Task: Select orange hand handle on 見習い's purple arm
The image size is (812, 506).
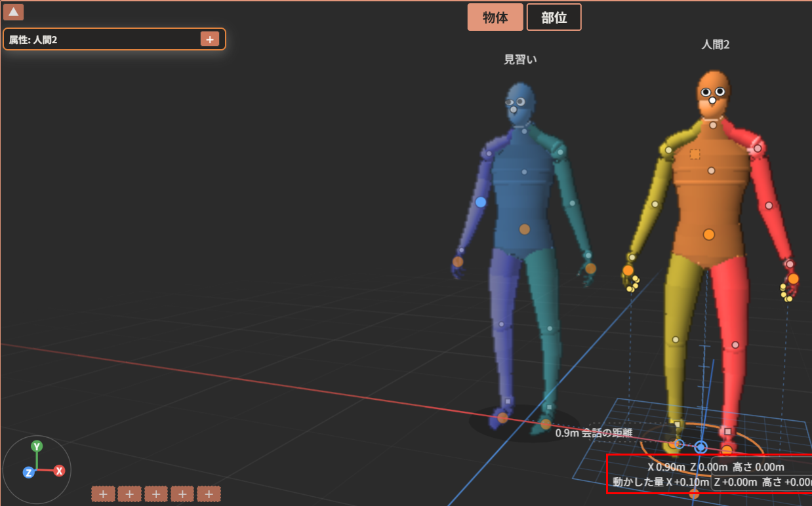Action: coord(458,261)
